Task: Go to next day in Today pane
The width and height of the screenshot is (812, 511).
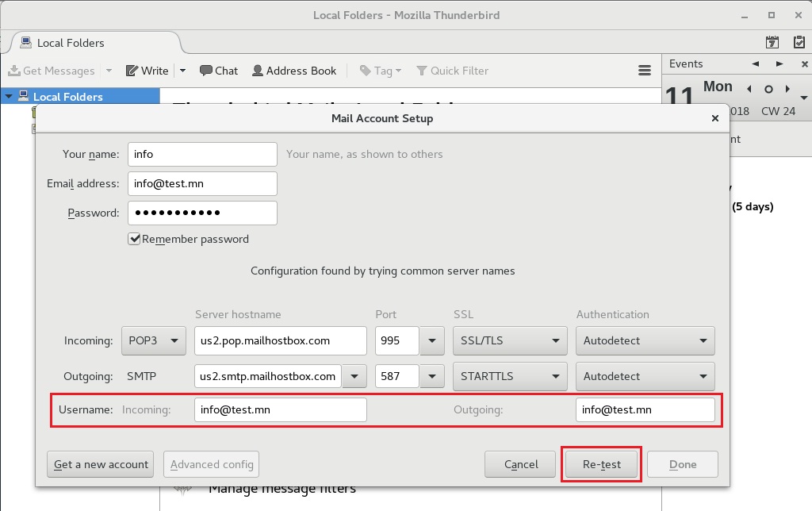Action: [x=787, y=89]
